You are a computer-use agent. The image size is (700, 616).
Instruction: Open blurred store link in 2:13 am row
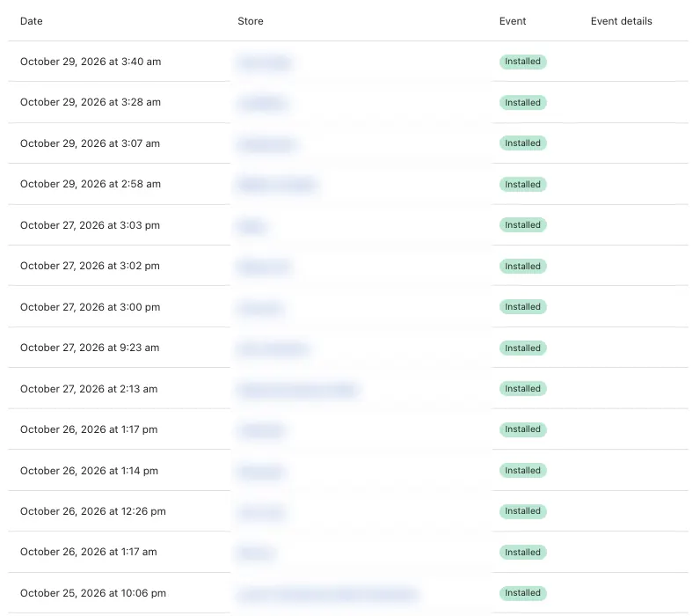[x=298, y=390]
